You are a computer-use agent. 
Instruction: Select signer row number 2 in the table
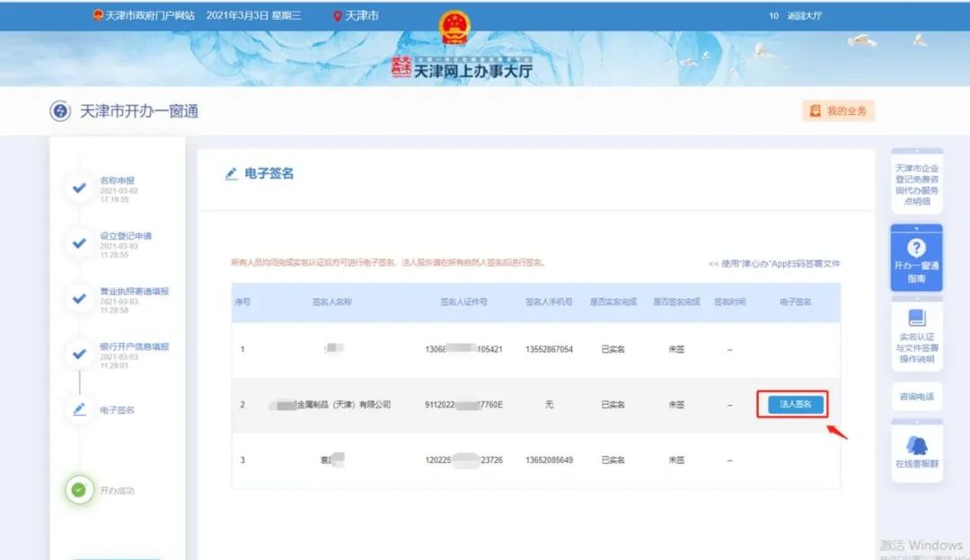click(x=242, y=404)
